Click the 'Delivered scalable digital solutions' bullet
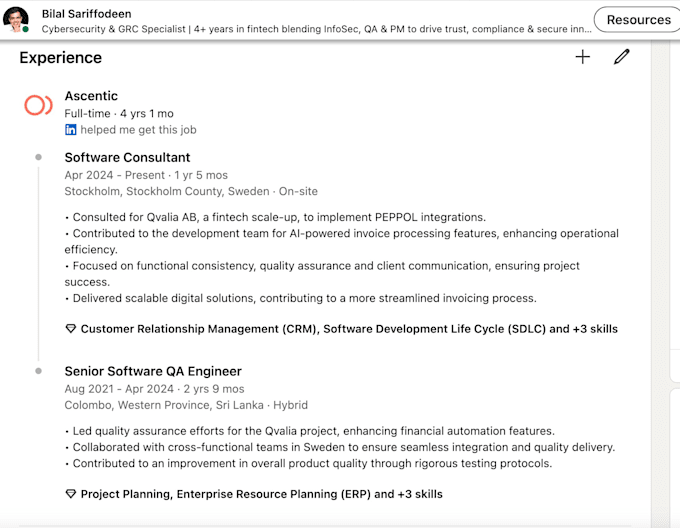 point(301,298)
